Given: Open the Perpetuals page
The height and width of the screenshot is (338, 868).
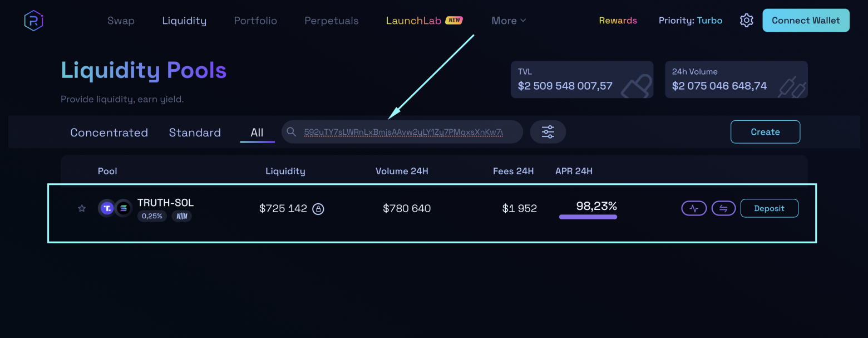Looking at the screenshot, I should (x=331, y=20).
